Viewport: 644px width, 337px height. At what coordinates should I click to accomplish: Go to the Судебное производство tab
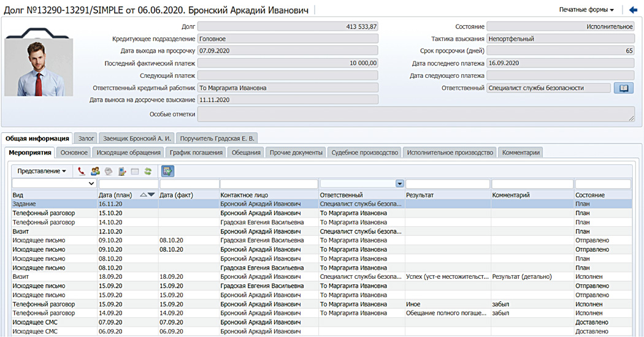pos(364,153)
